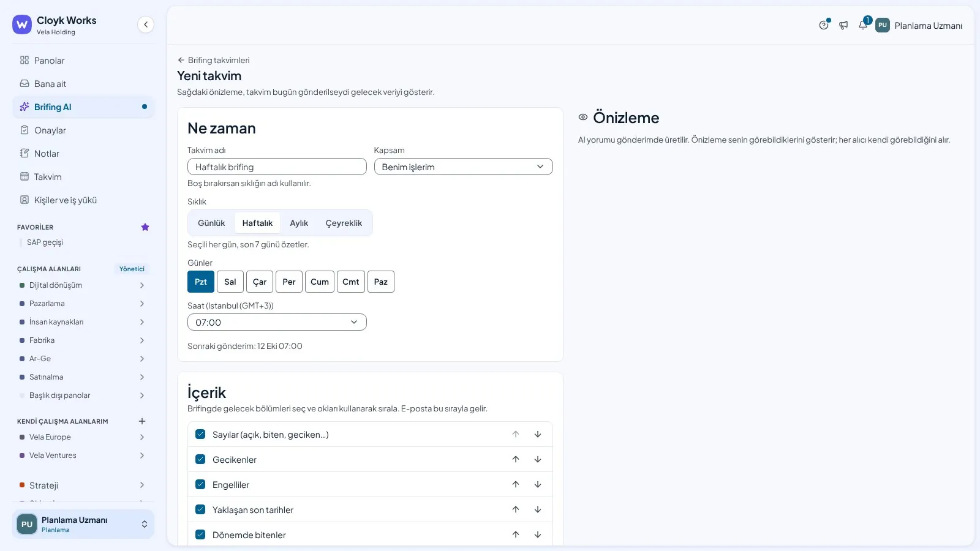Move Engelliler section up

pos(516,484)
